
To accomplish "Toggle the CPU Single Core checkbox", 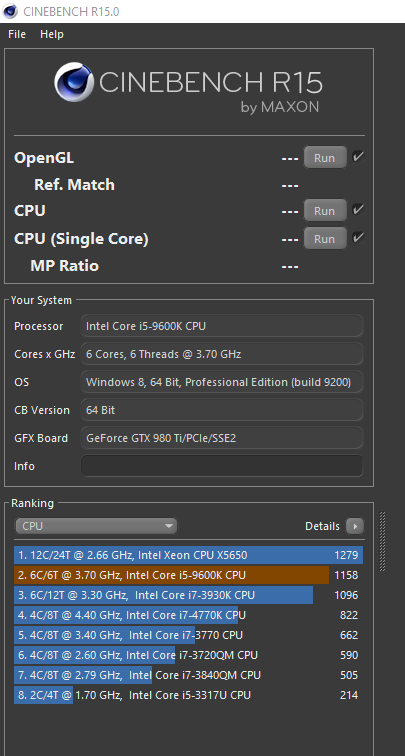I will coord(358,238).
